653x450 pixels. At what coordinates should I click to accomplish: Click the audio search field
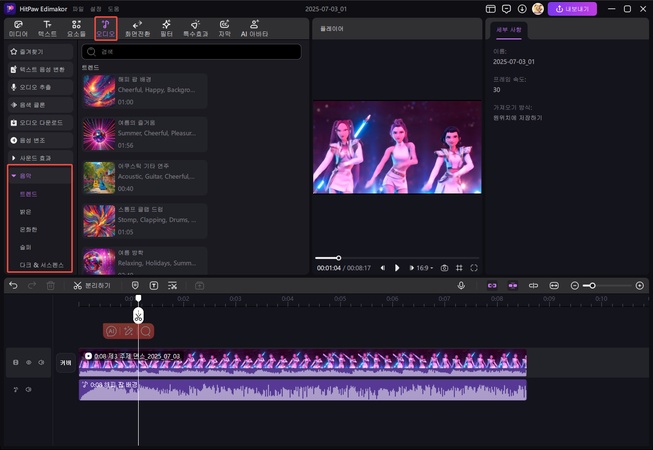[191, 52]
